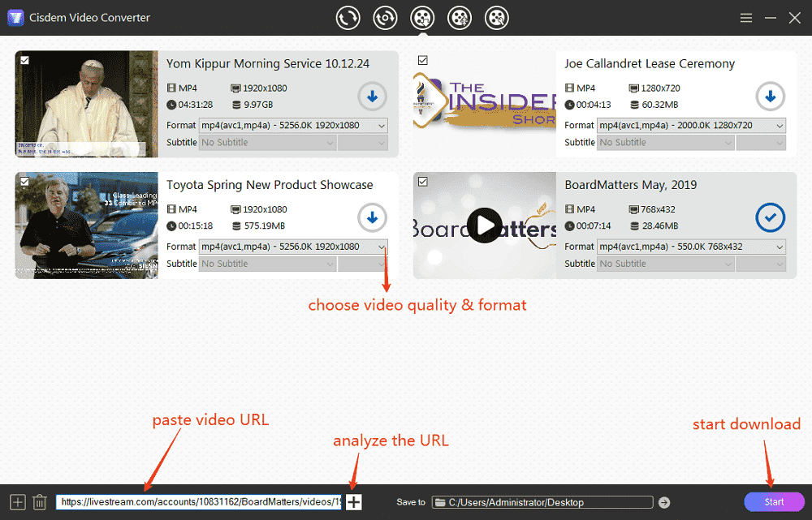
Task: Click the 04:31:28 duration text
Action: [x=195, y=105]
